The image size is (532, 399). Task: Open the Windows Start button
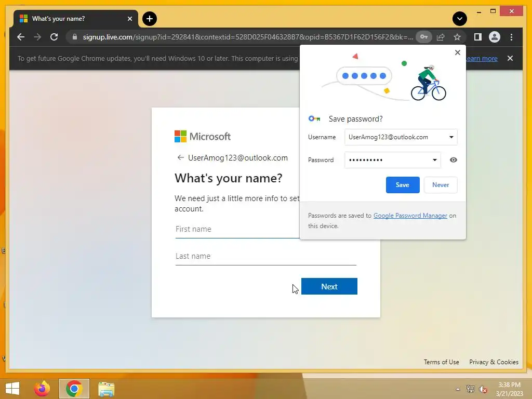12,389
